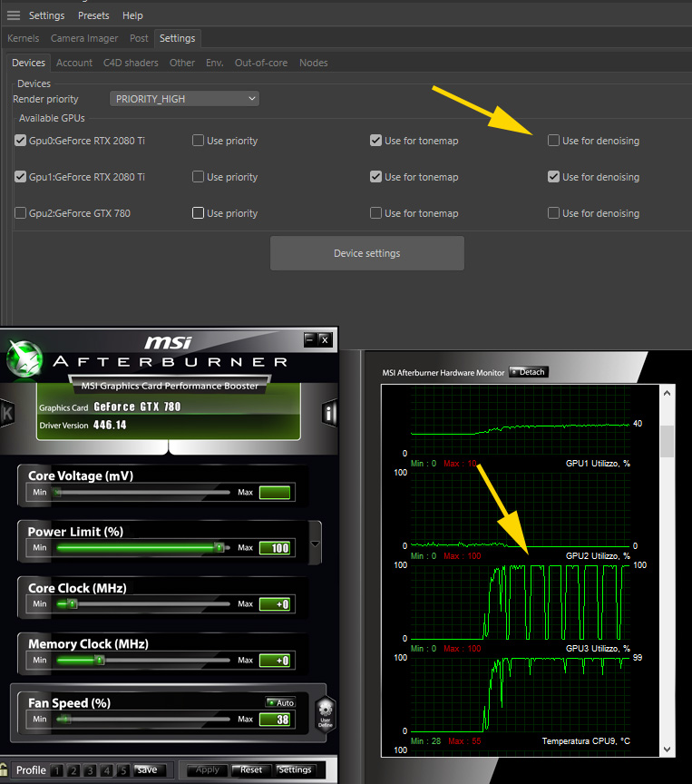
Task: Minimize the MSI Afterburner window
Action: coord(310,339)
